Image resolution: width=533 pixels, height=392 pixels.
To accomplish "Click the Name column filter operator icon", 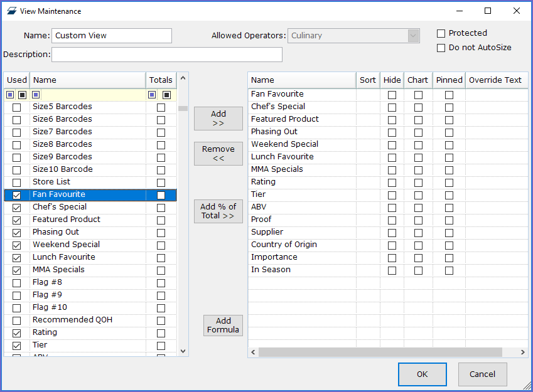I will pos(36,95).
